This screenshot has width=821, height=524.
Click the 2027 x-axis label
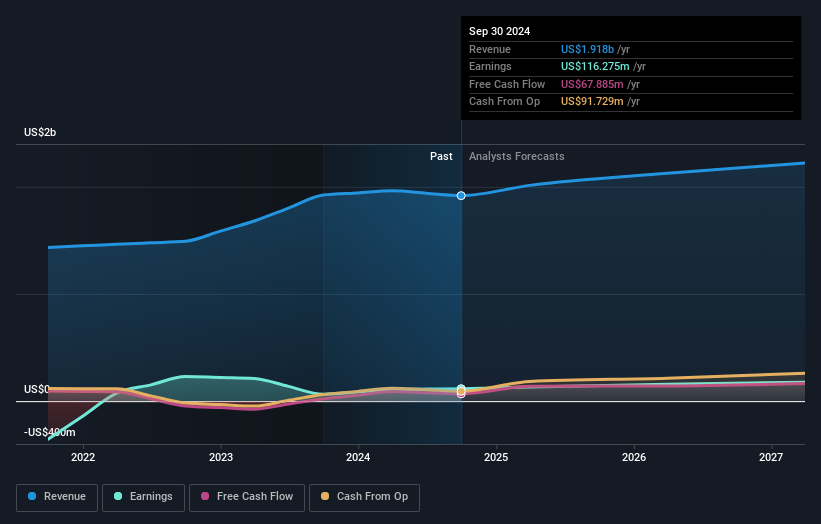click(771, 458)
